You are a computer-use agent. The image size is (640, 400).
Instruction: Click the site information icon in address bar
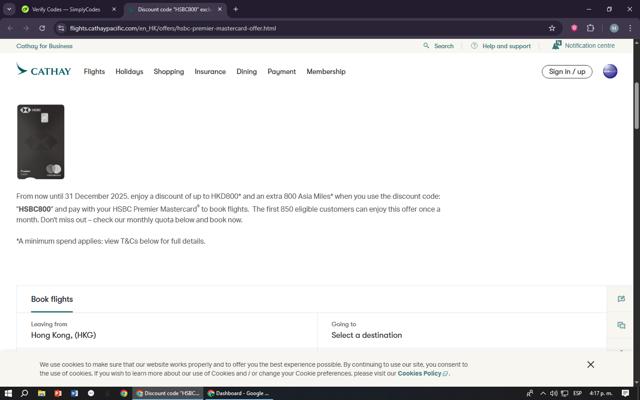(61, 28)
